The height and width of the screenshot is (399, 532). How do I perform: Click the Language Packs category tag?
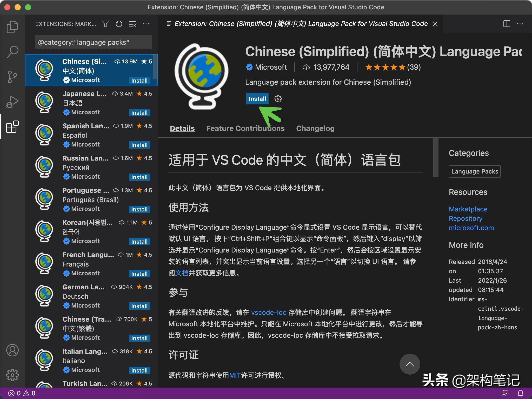(x=475, y=171)
